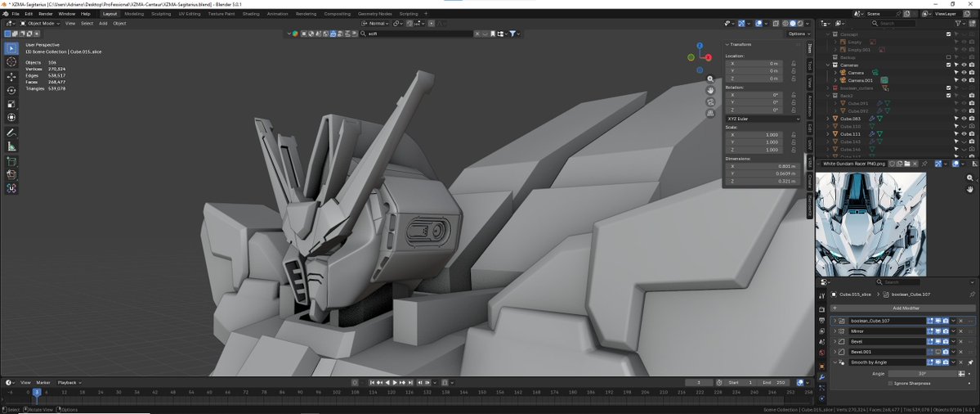Open the Object Mode dropdown
Screen dimensions: 980x414
pyautogui.click(x=40, y=23)
